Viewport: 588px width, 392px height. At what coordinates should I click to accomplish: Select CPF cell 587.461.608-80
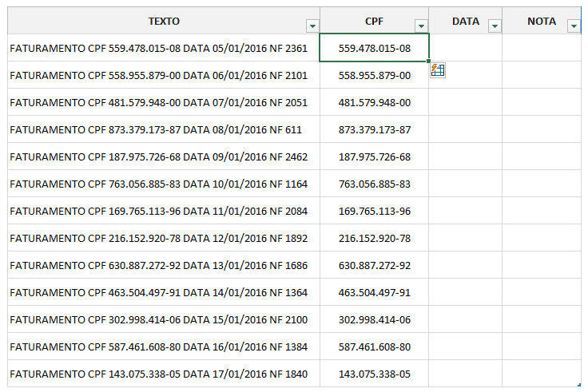(374, 346)
